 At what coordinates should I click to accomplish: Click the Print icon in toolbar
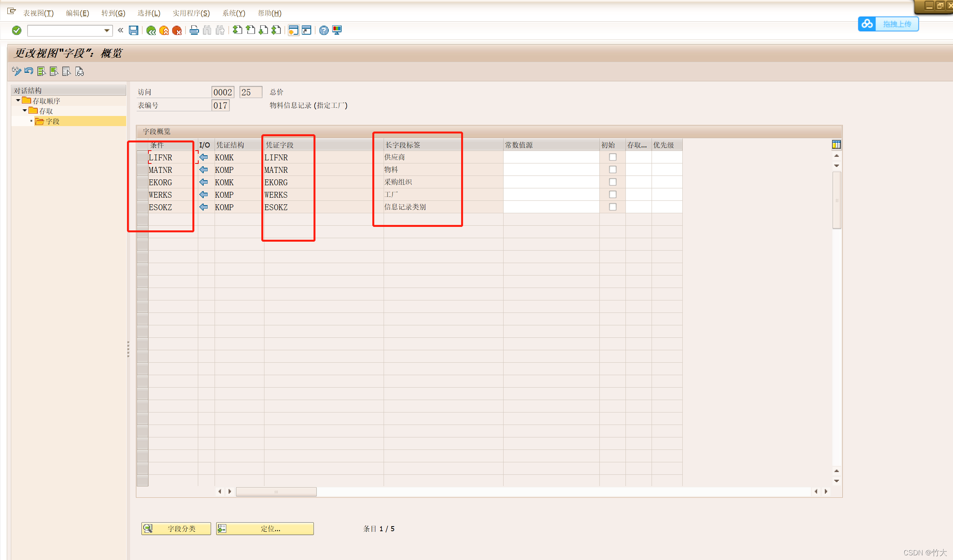194,30
